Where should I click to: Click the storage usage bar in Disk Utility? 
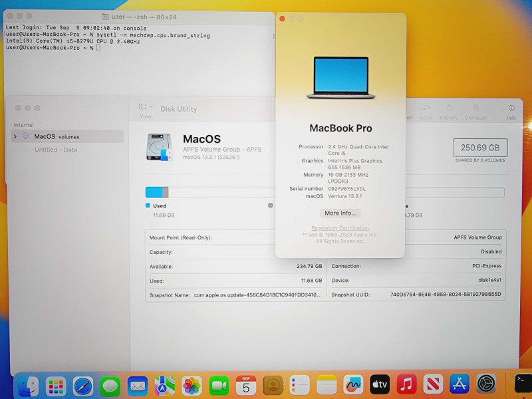pyautogui.click(x=325, y=192)
